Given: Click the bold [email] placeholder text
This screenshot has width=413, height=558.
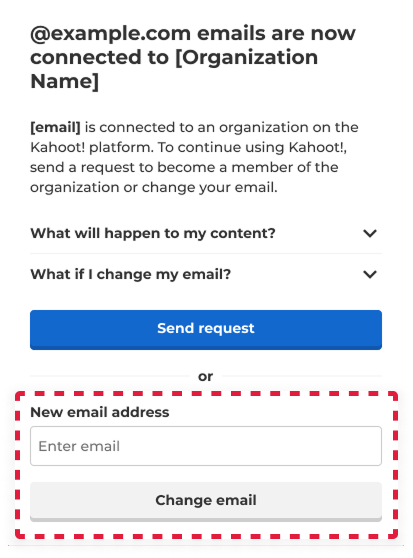Looking at the screenshot, I should click(x=55, y=127).
